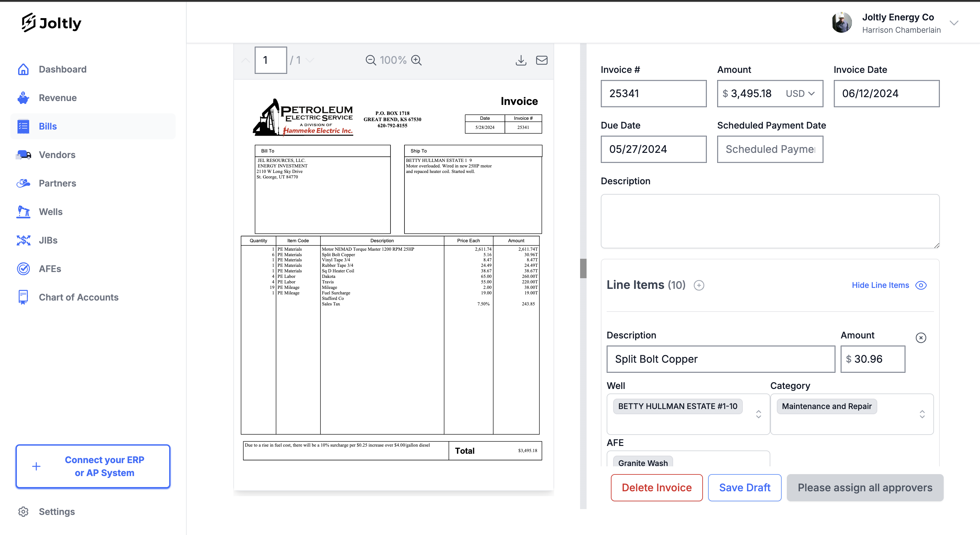This screenshot has width=980, height=535.
Task: Select the Dashboard home icon
Action: pyautogui.click(x=24, y=69)
